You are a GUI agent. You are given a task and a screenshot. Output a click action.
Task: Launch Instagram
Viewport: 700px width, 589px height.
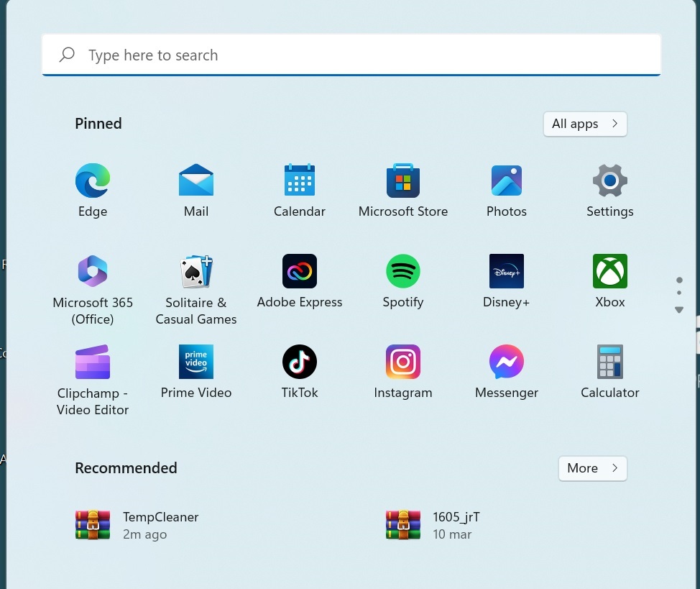pyautogui.click(x=403, y=372)
